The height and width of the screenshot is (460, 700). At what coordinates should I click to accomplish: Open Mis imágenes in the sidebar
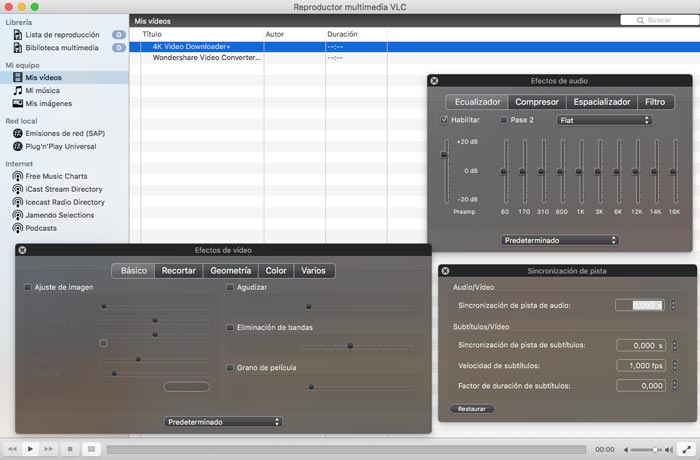[48, 103]
